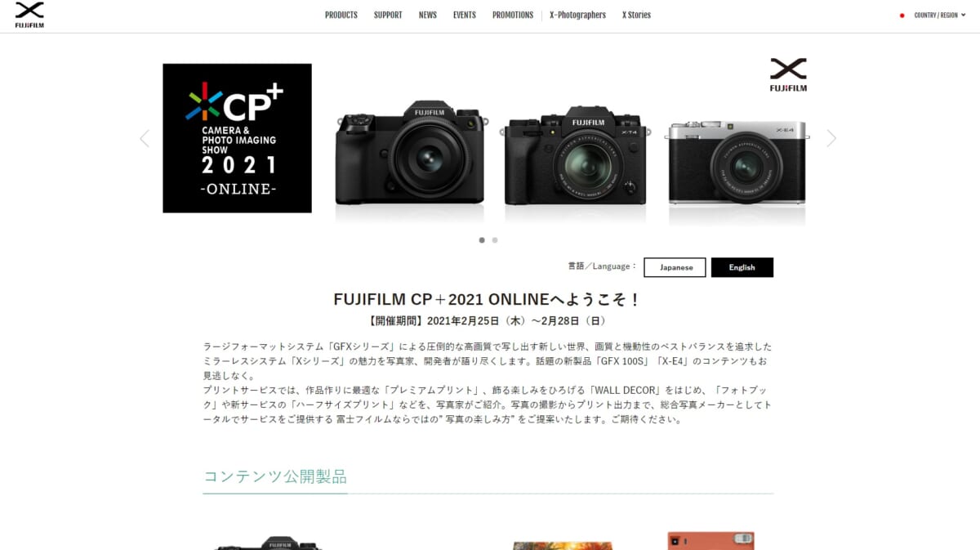Click the Fujifilm X logo on banner
Image resolution: width=980 pixels, height=550 pixels.
pyautogui.click(x=788, y=74)
